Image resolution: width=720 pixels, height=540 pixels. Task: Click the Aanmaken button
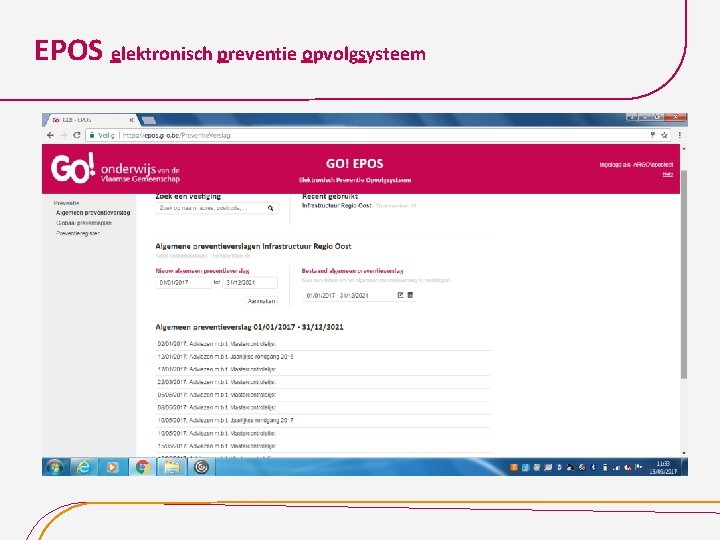[x=261, y=301]
